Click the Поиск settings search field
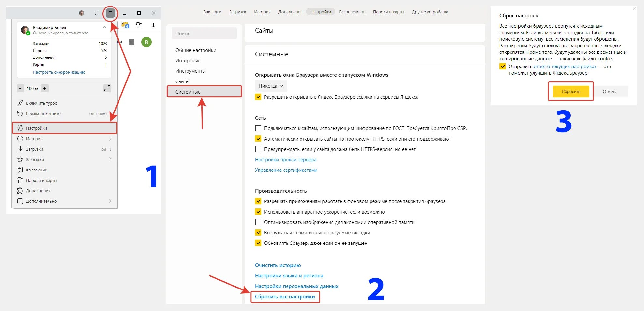This screenshot has height=311, width=644. click(204, 33)
